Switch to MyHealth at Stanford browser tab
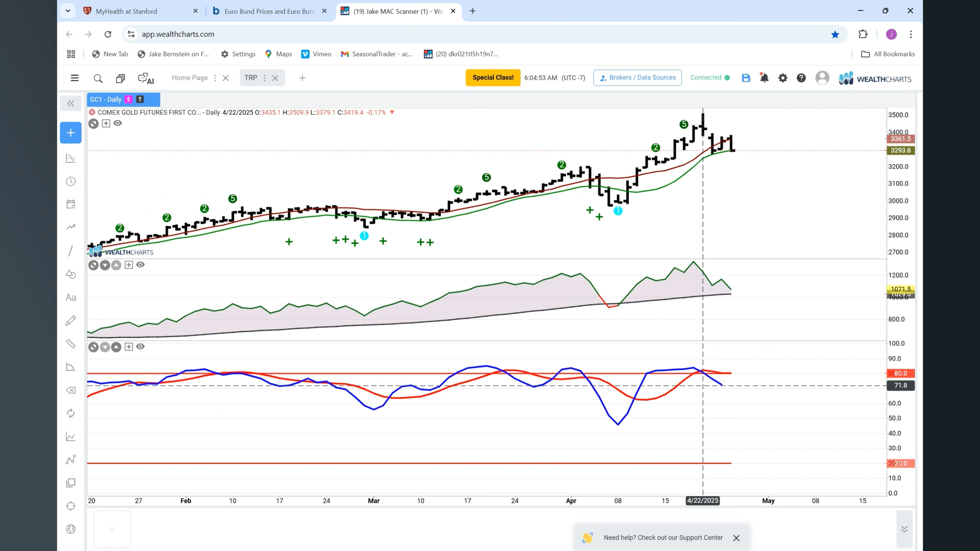 (x=141, y=11)
